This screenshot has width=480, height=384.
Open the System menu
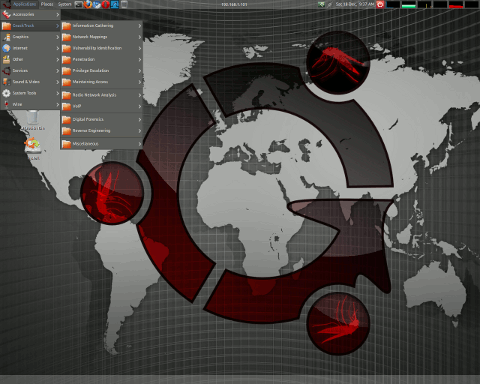tap(65, 4)
